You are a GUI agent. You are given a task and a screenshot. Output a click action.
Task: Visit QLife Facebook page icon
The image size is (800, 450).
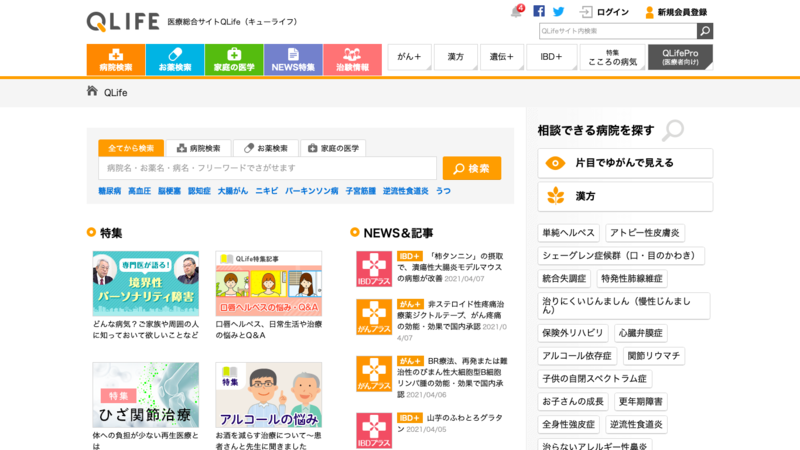click(x=539, y=11)
